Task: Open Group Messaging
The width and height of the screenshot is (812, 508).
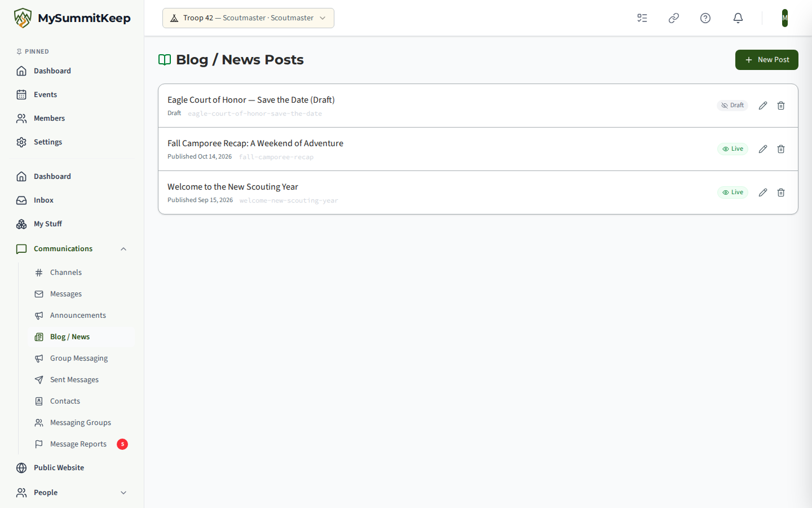Action: click(x=81, y=358)
